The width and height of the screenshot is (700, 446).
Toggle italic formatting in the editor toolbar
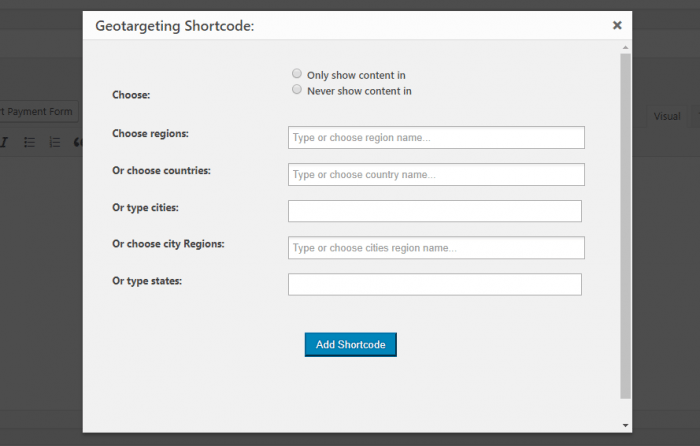4,142
